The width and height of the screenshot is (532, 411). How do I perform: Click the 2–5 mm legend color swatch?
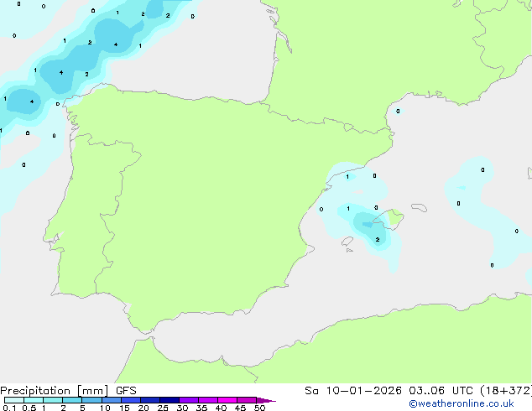(72, 400)
